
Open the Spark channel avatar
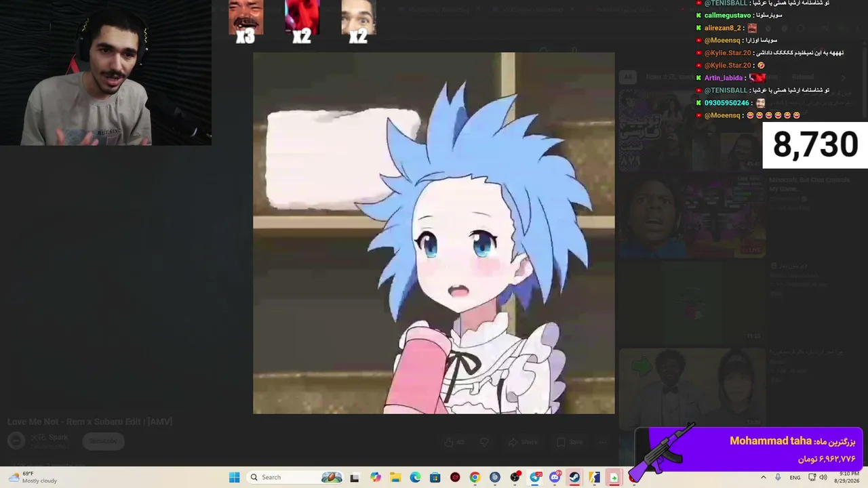[16, 441]
